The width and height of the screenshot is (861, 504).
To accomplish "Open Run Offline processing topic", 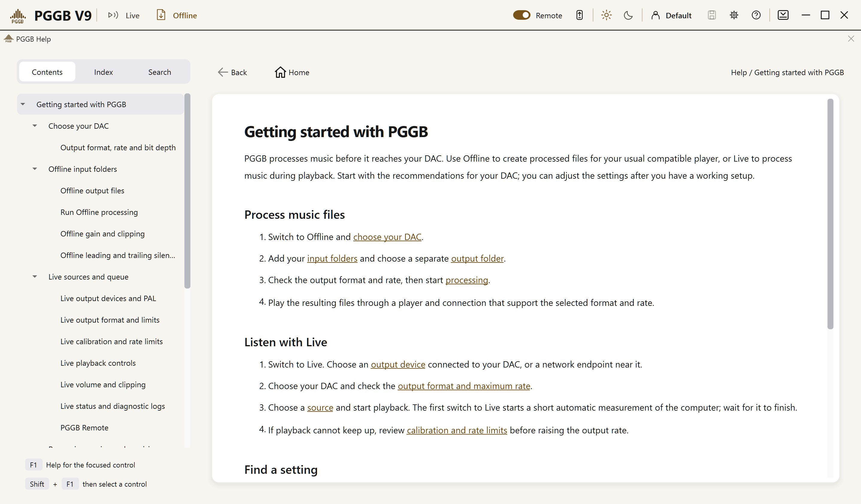I will click(x=99, y=212).
